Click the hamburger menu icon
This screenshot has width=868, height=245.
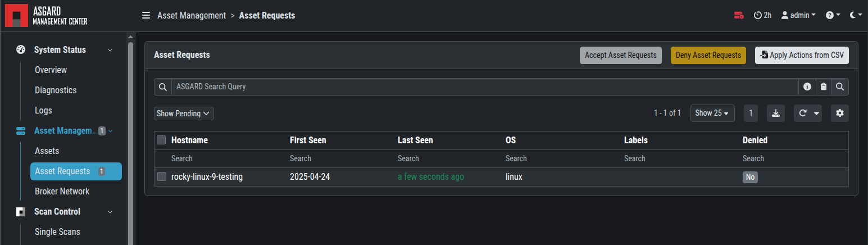pyautogui.click(x=146, y=16)
